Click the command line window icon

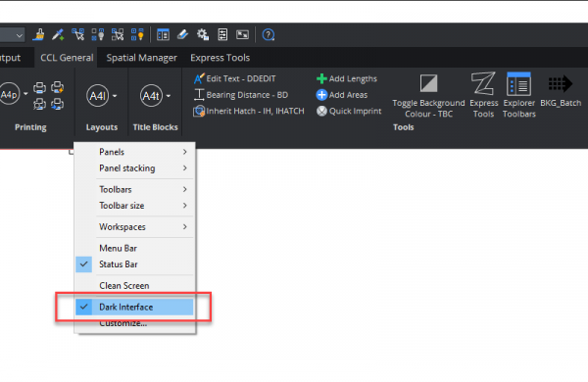pyautogui.click(x=242, y=35)
